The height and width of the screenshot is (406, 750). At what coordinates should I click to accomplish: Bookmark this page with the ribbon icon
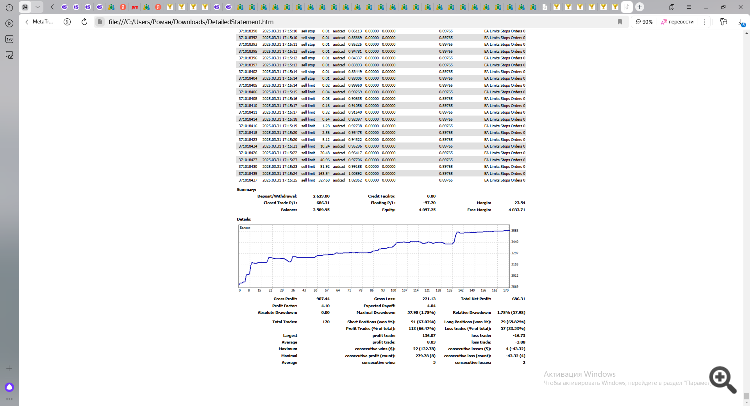pyautogui.click(x=620, y=22)
